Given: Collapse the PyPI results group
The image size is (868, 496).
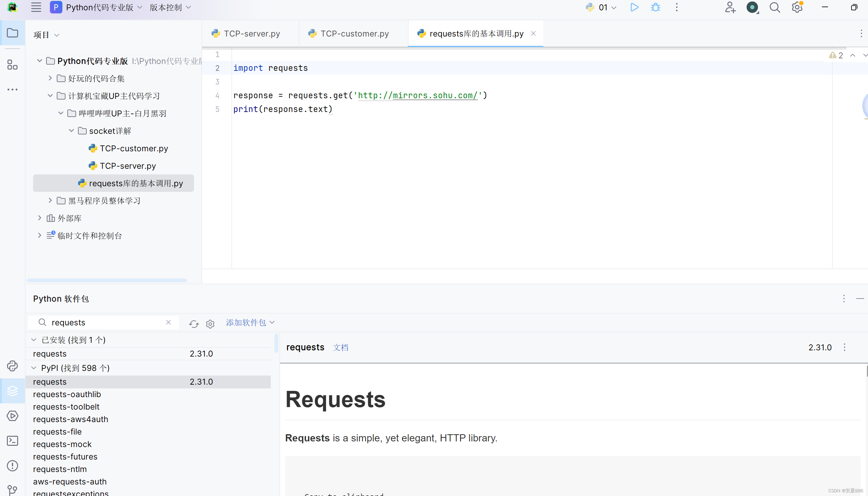Looking at the screenshot, I should (34, 368).
